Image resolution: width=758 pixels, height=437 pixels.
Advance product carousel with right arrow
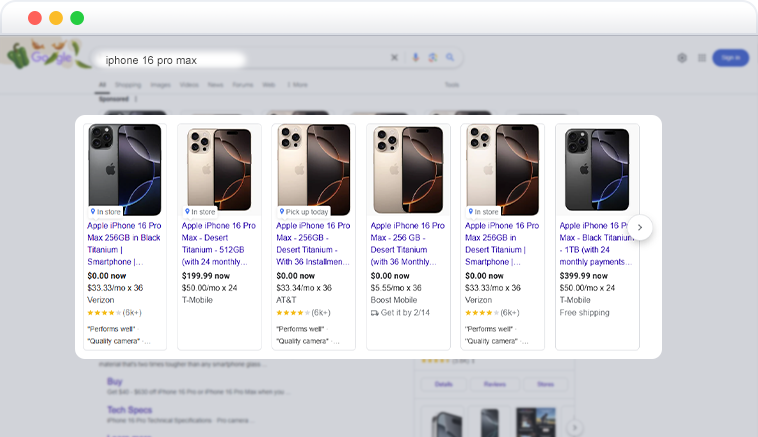click(x=640, y=227)
